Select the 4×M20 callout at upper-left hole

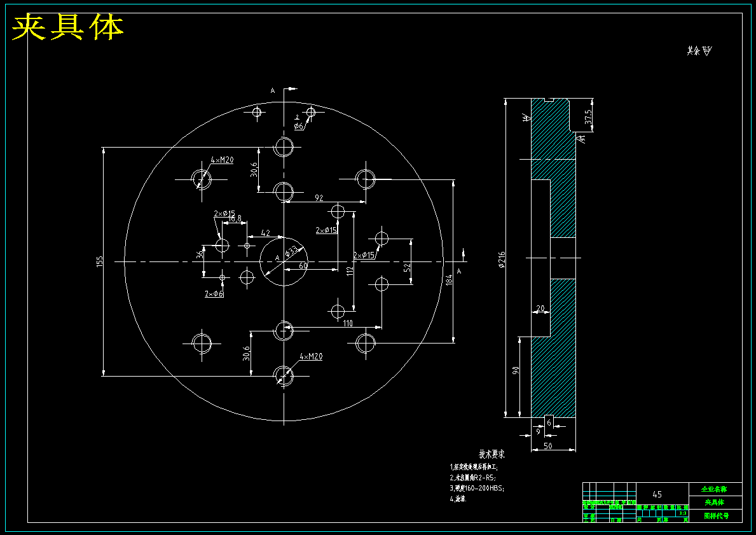[222, 160]
